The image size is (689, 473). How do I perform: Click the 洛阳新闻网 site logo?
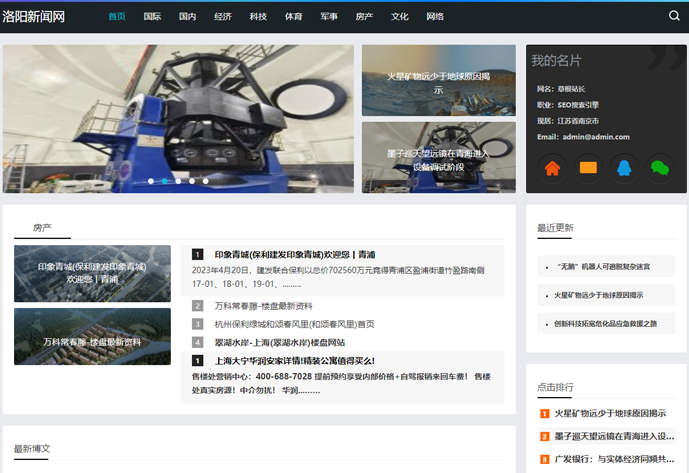point(34,17)
